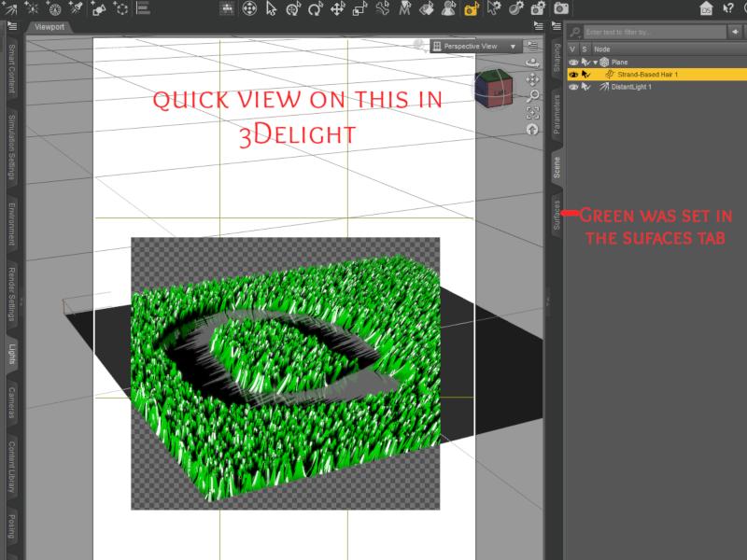Image resolution: width=747 pixels, height=560 pixels.
Task: Click the viewport orbit control
Action: (x=532, y=63)
